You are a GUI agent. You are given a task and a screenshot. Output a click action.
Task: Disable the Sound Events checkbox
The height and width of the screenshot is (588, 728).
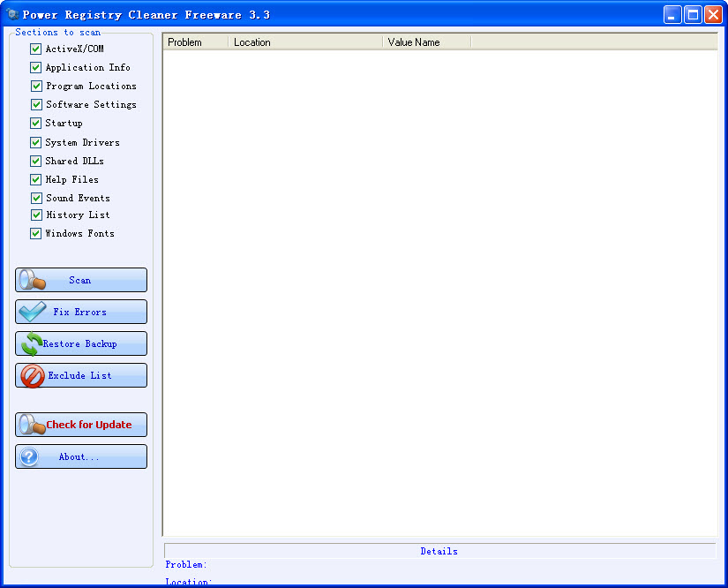click(x=36, y=198)
